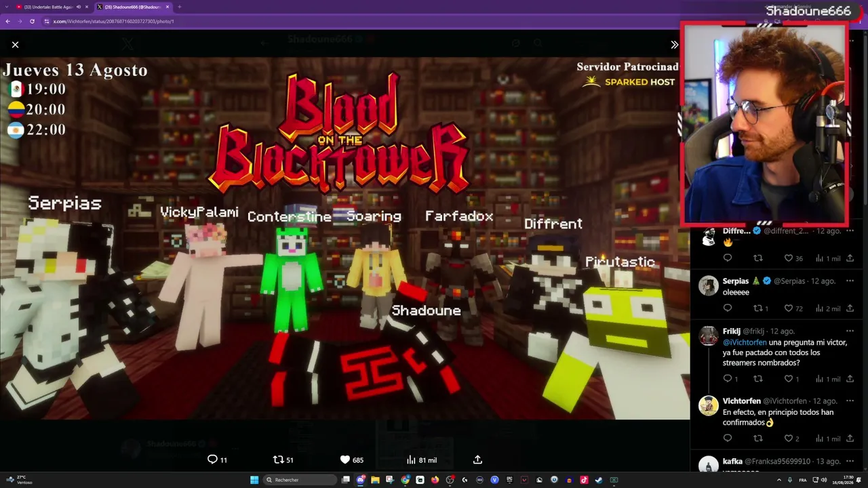Screen dimensions: 868x488
Task: Open more options on the Diffrent comment
Action: click(x=850, y=231)
